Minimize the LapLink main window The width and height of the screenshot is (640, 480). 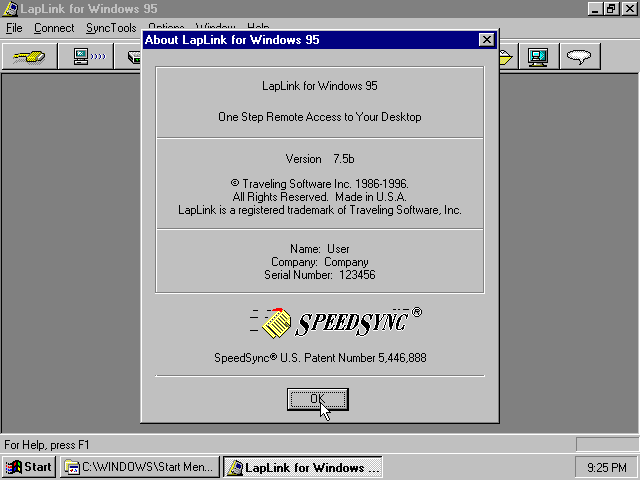595,9
